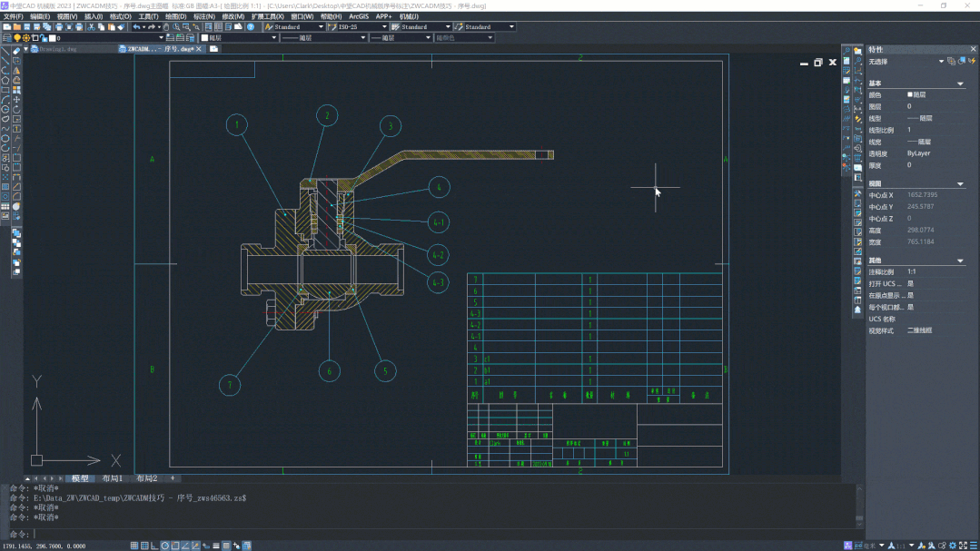The height and width of the screenshot is (551, 980).
Task: Select the Pan hand tool in toolbar
Action: (164, 27)
